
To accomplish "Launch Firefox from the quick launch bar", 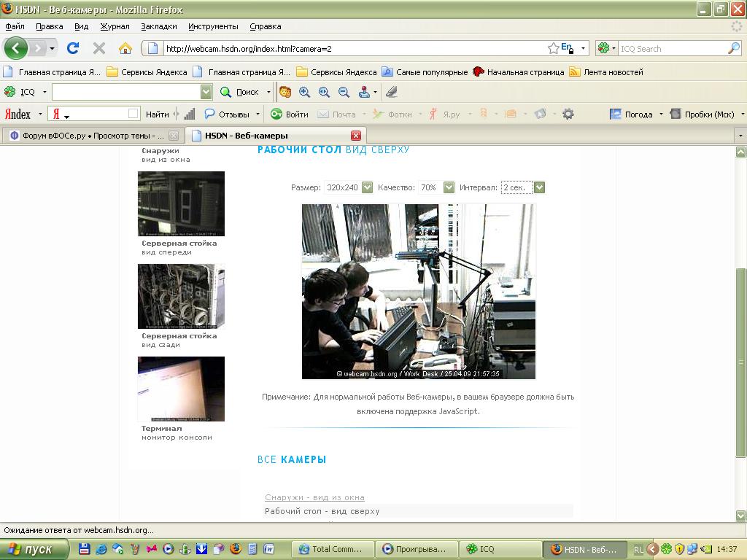I will [235, 549].
